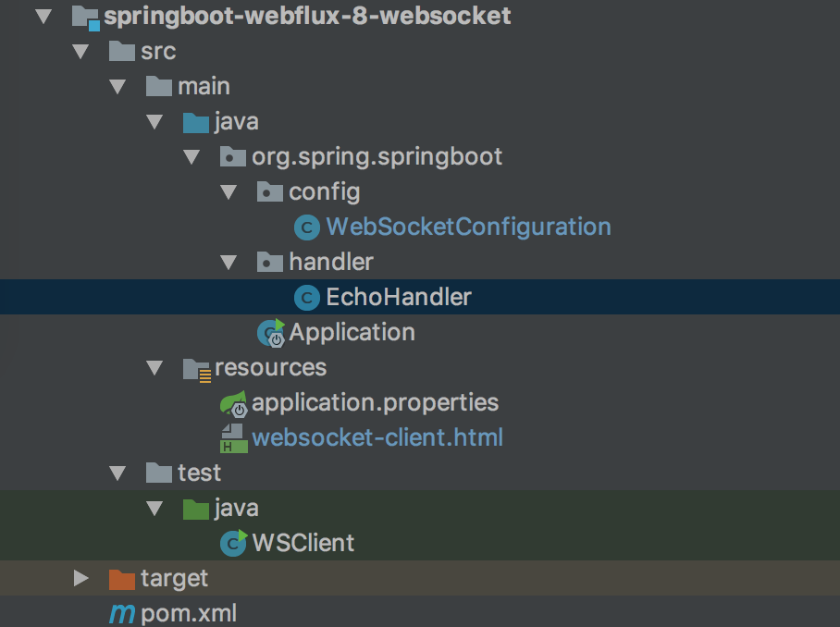Expand the target folder arrow
Screen dimensions: 840x627
(80, 579)
